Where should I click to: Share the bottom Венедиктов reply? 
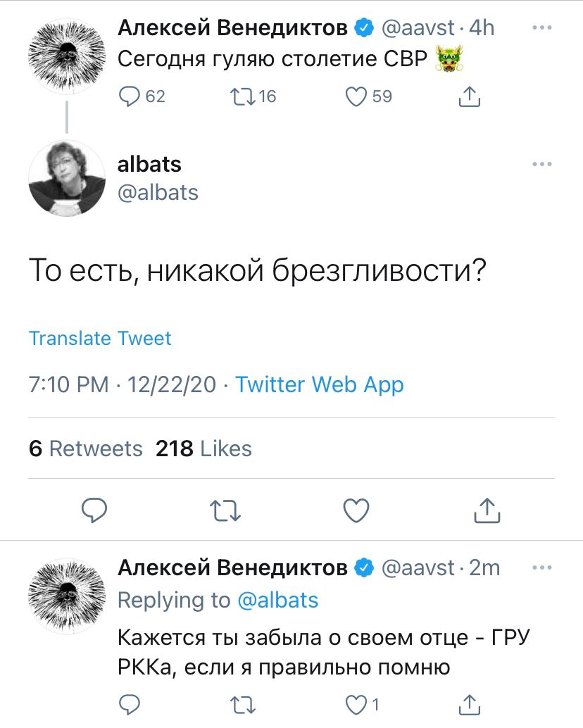(469, 704)
